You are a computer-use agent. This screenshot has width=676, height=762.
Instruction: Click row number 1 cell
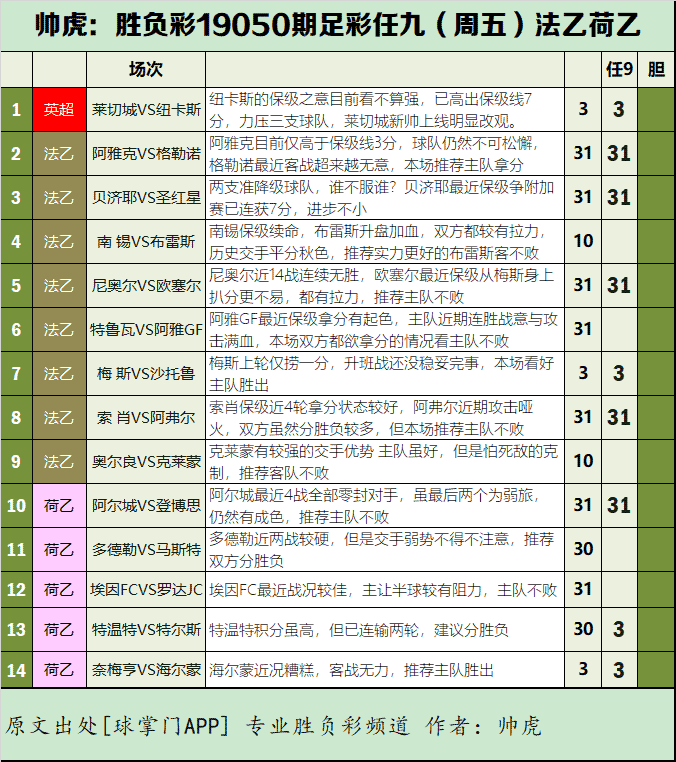coord(16,109)
